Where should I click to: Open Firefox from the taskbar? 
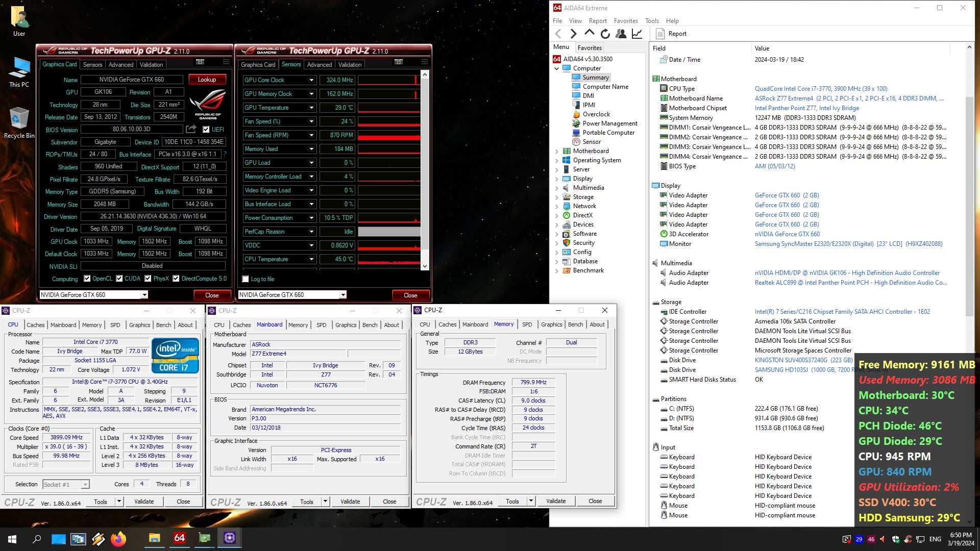118,539
